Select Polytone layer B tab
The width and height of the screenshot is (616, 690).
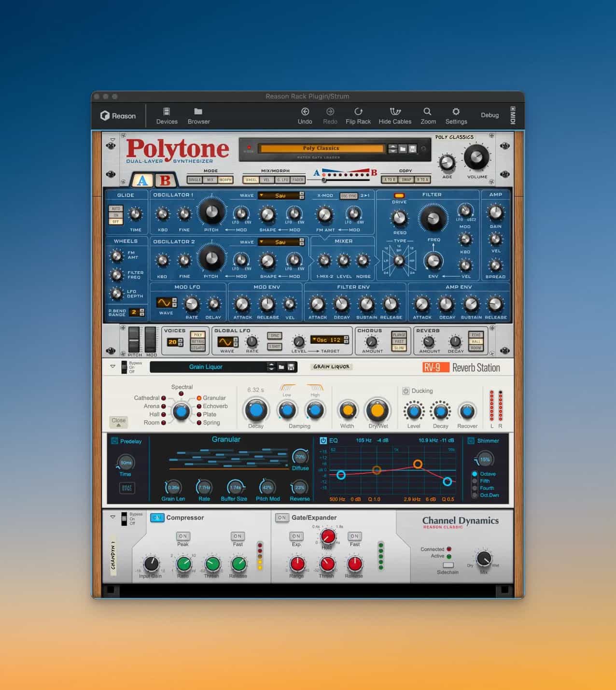click(x=165, y=180)
